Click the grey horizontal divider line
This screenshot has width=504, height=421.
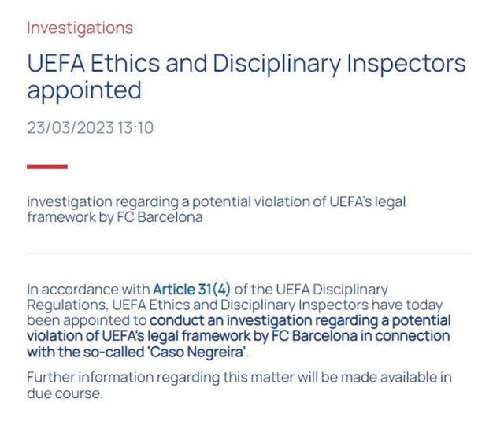249,253
